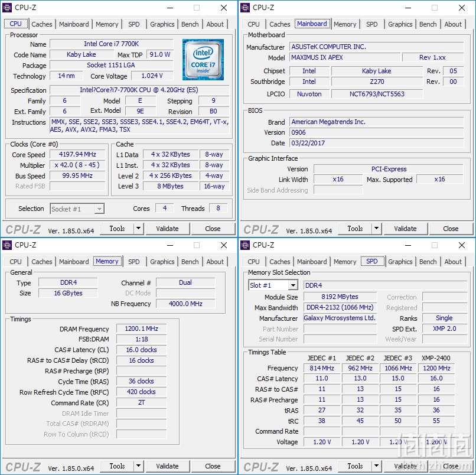Click Tools button in Mainboard window
Screen dimensions: 476x475
[355, 229]
